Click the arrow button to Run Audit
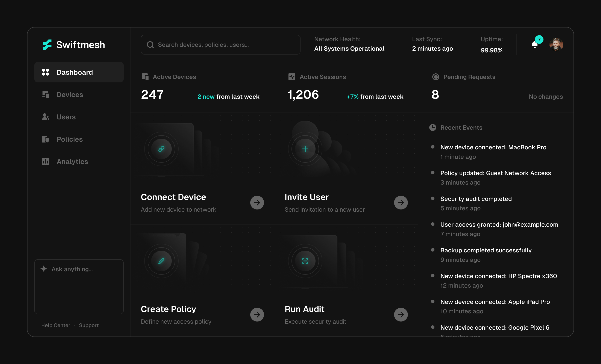Image resolution: width=601 pixels, height=364 pixels. (401, 314)
